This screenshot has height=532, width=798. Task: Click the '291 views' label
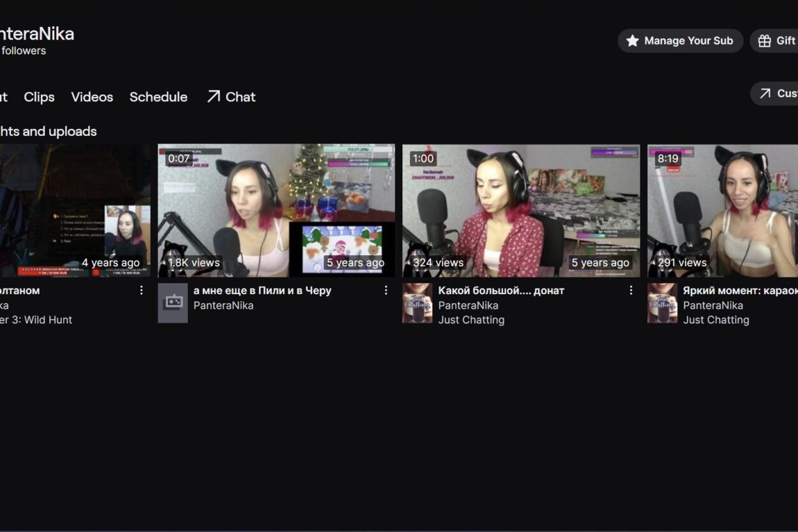pos(682,262)
